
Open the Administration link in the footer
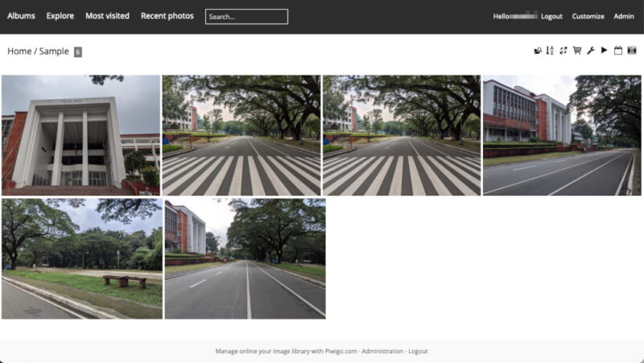coord(382,352)
